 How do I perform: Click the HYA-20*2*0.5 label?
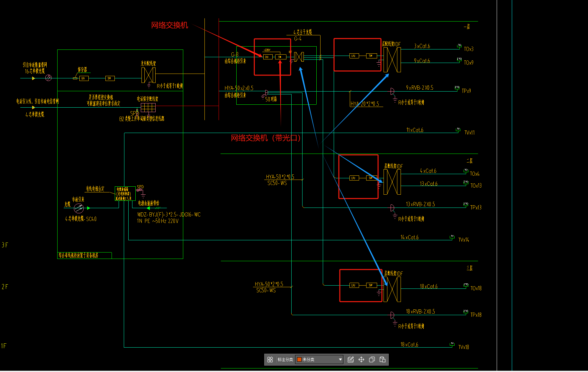coord(365,104)
